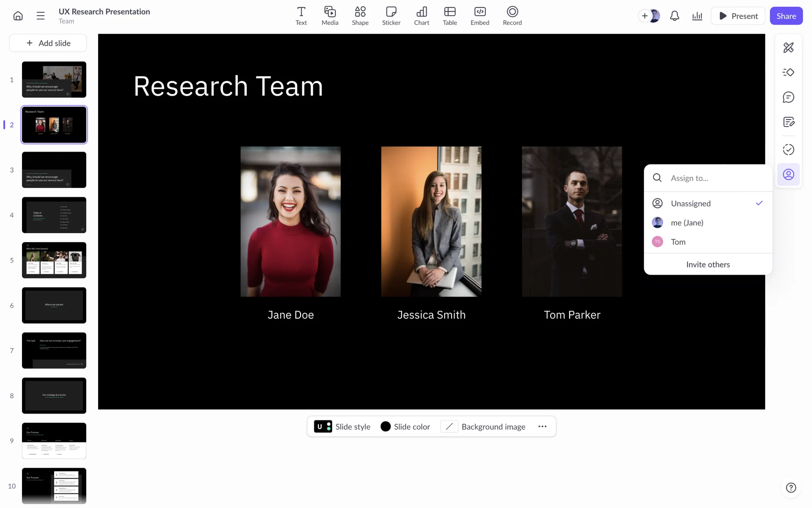The width and height of the screenshot is (812, 508).
Task: Open Slide style options
Action: pyautogui.click(x=342, y=427)
